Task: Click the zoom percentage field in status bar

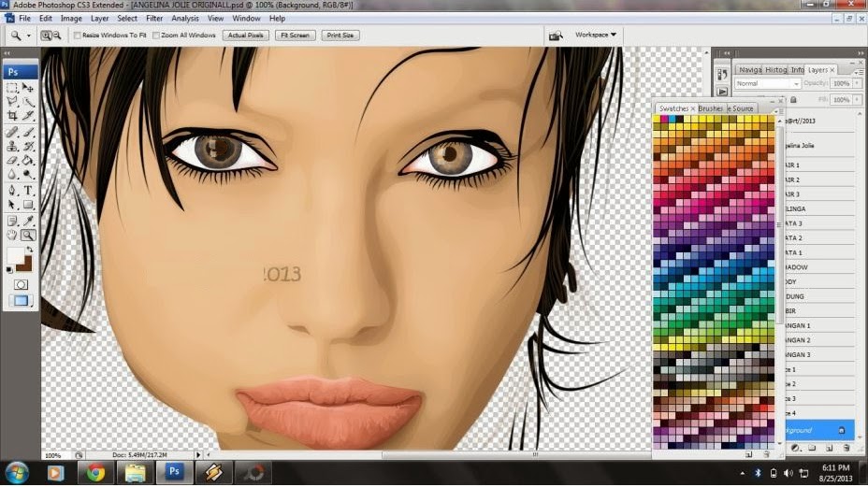Action: 56,455
